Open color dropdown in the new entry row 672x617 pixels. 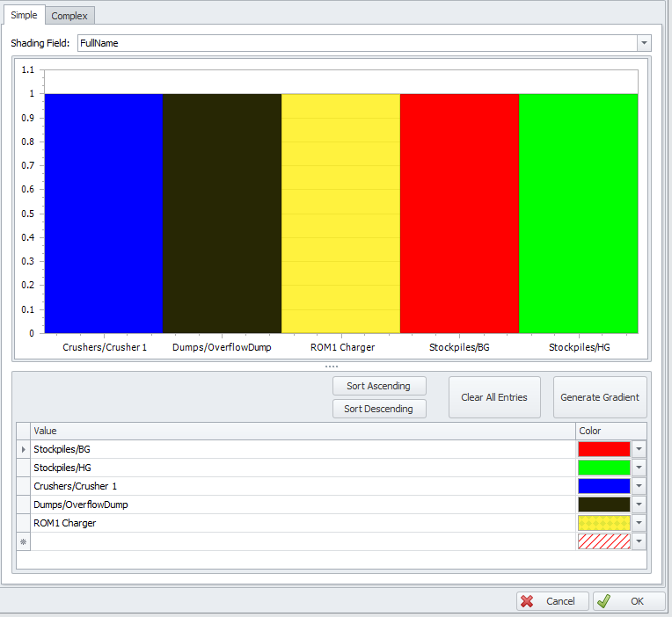(x=639, y=541)
